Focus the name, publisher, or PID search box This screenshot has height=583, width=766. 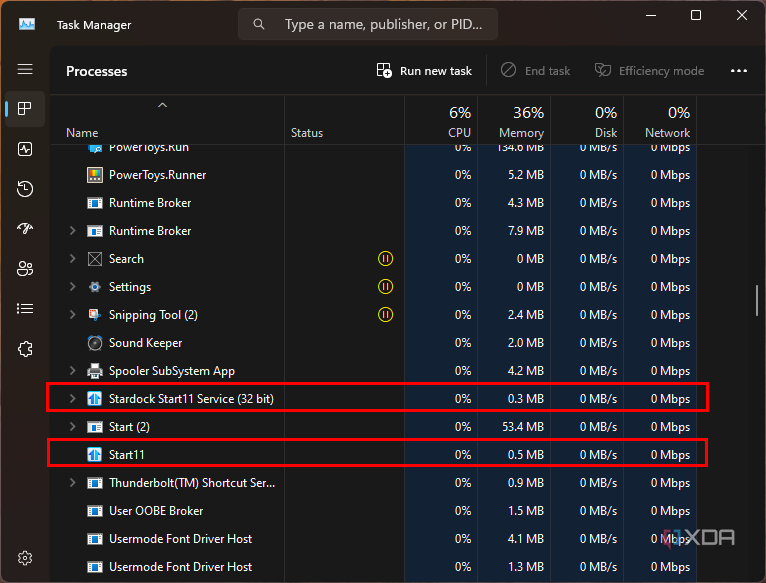tap(368, 24)
